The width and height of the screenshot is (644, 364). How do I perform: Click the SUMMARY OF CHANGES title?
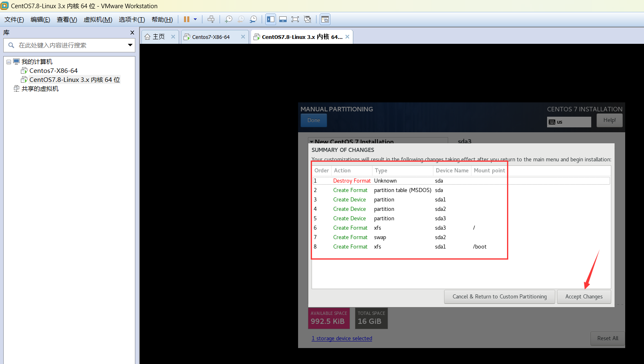pyautogui.click(x=343, y=150)
